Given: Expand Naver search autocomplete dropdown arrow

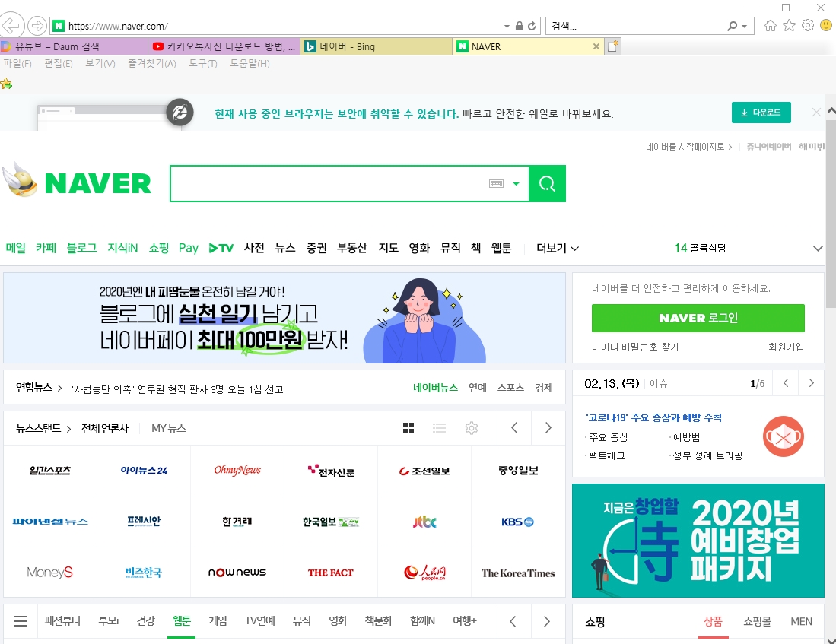Looking at the screenshot, I should tap(516, 184).
